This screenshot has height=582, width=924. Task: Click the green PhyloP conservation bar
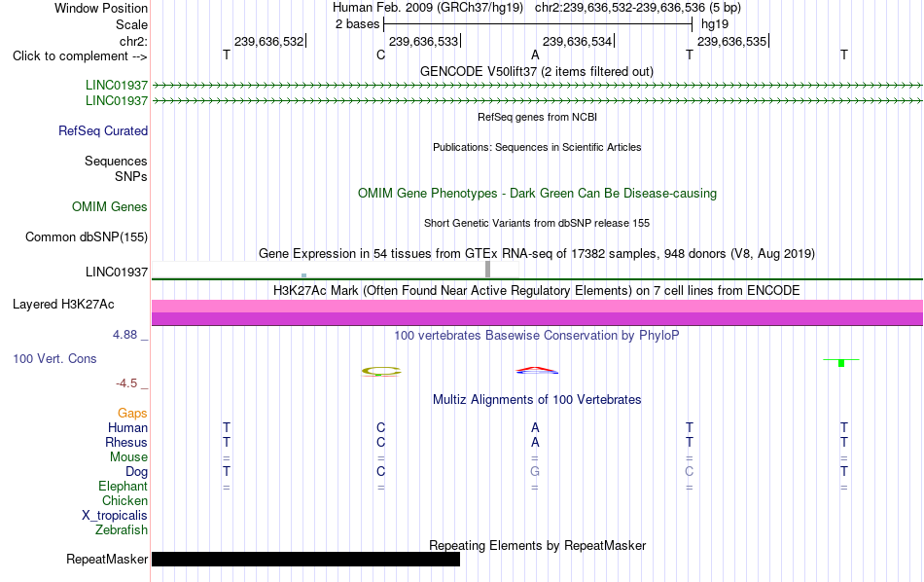coord(841,363)
